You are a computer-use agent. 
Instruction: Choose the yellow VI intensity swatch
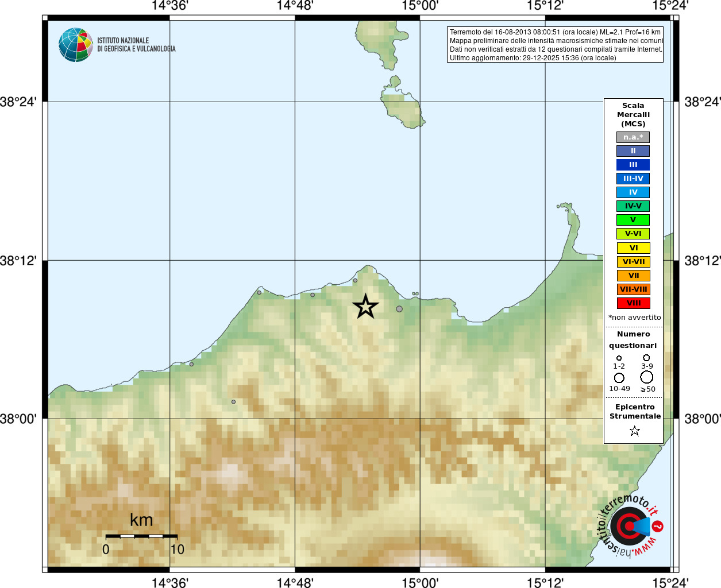pyautogui.click(x=633, y=248)
